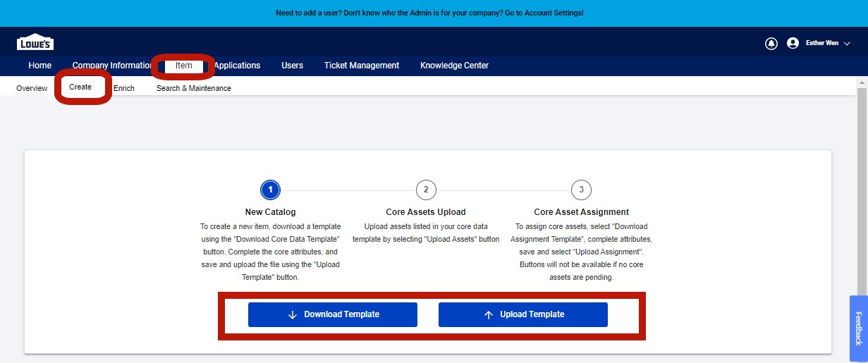Select the Create tab
This screenshot has width=868, height=363.
click(80, 87)
